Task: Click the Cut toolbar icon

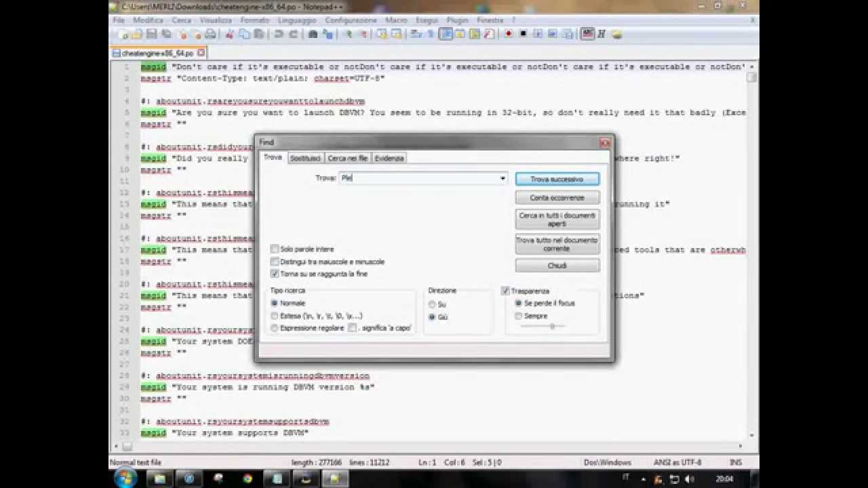Action: pyautogui.click(x=229, y=34)
